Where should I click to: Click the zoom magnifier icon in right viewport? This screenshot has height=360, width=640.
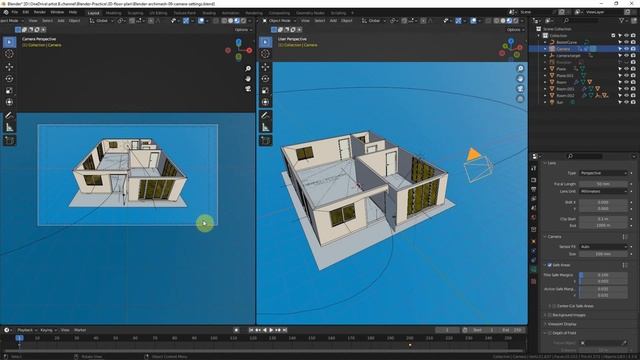[x=520, y=69]
